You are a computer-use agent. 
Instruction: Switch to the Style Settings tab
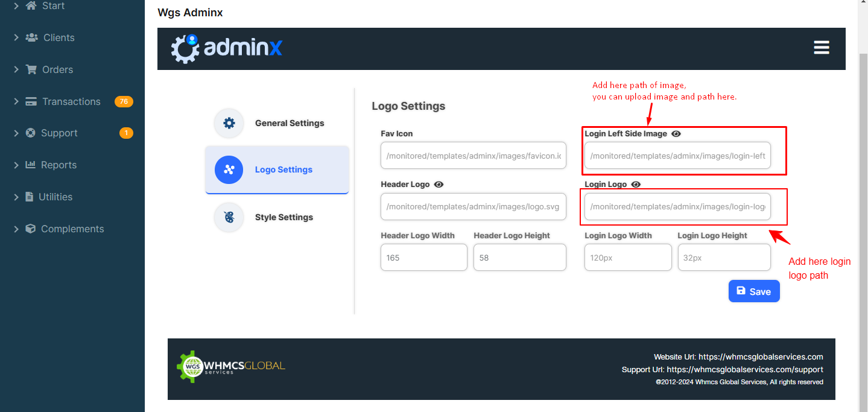284,217
